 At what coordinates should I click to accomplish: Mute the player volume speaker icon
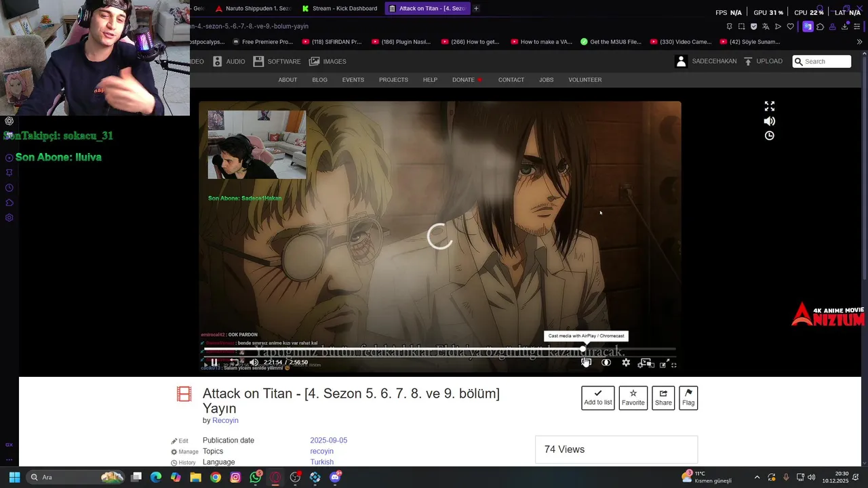tap(254, 363)
